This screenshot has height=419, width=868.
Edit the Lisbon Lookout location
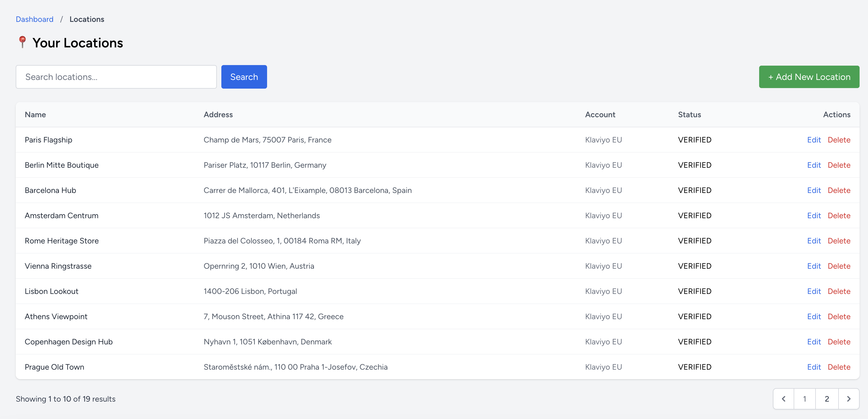(x=814, y=291)
